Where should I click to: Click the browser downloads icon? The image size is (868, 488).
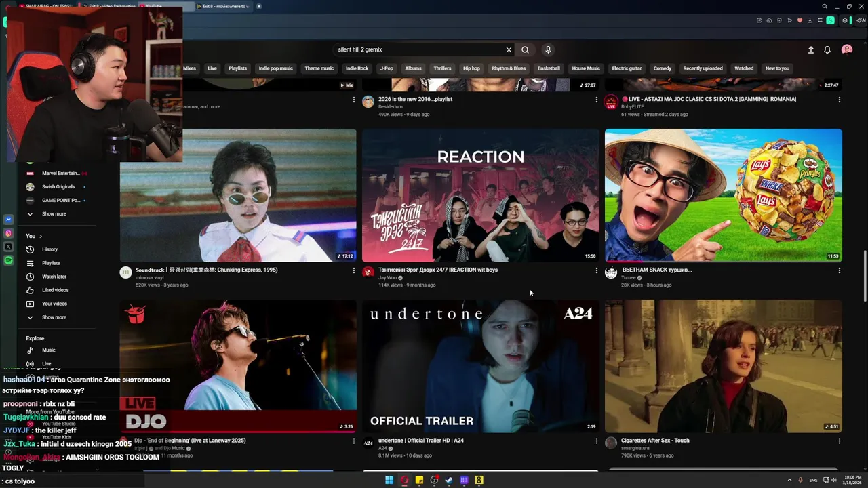[x=810, y=20]
